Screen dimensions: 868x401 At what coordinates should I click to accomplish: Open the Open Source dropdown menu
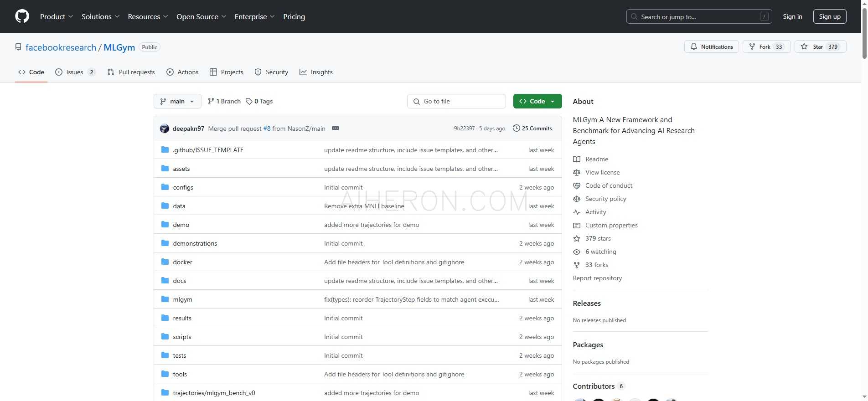201,16
